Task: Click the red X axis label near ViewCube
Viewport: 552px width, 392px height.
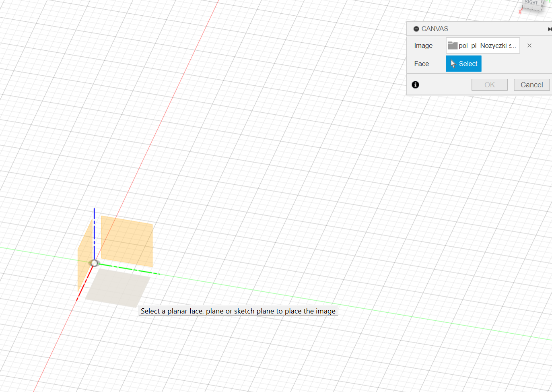Action: pyautogui.click(x=520, y=12)
